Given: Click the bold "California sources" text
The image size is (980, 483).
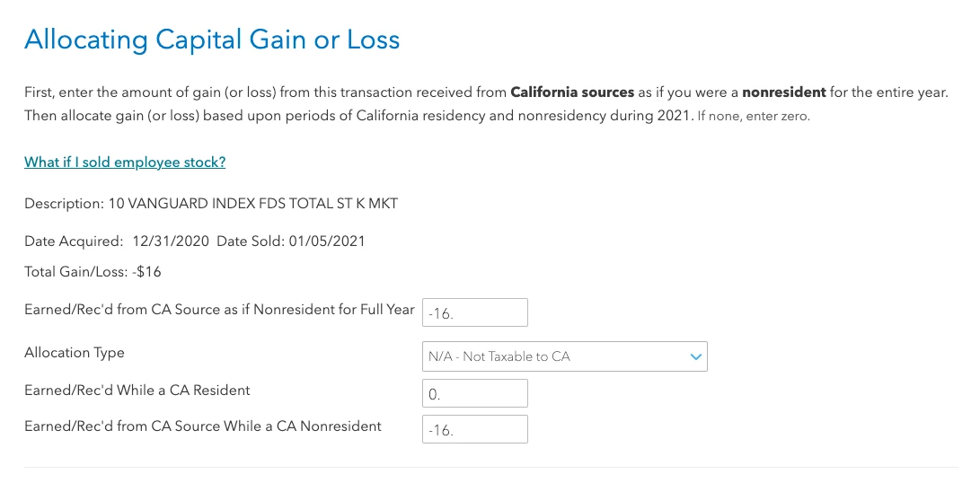Looking at the screenshot, I should click(572, 92).
